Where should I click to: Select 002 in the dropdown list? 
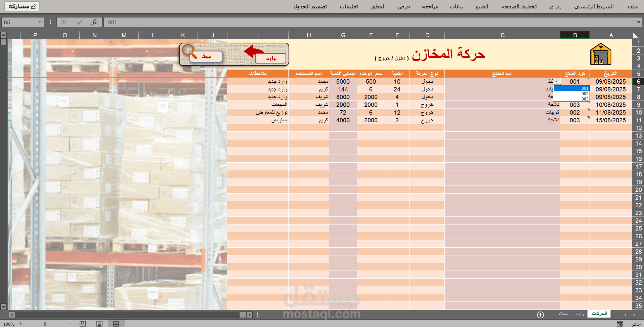571,93
